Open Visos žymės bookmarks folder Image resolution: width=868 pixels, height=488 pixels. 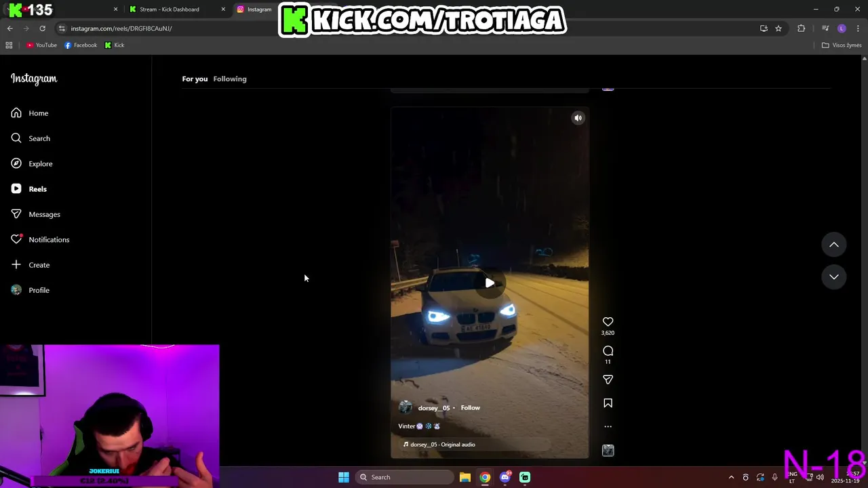coord(842,45)
